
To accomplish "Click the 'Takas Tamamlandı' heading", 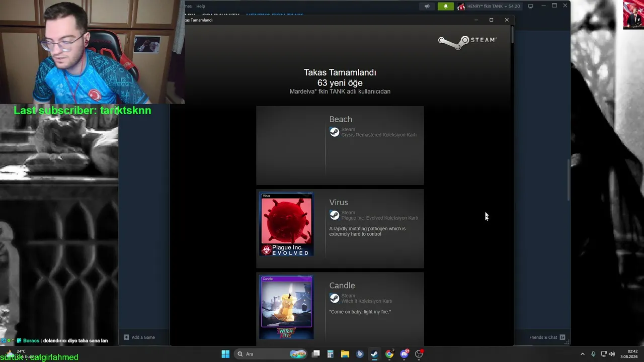I will pyautogui.click(x=340, y=72).
